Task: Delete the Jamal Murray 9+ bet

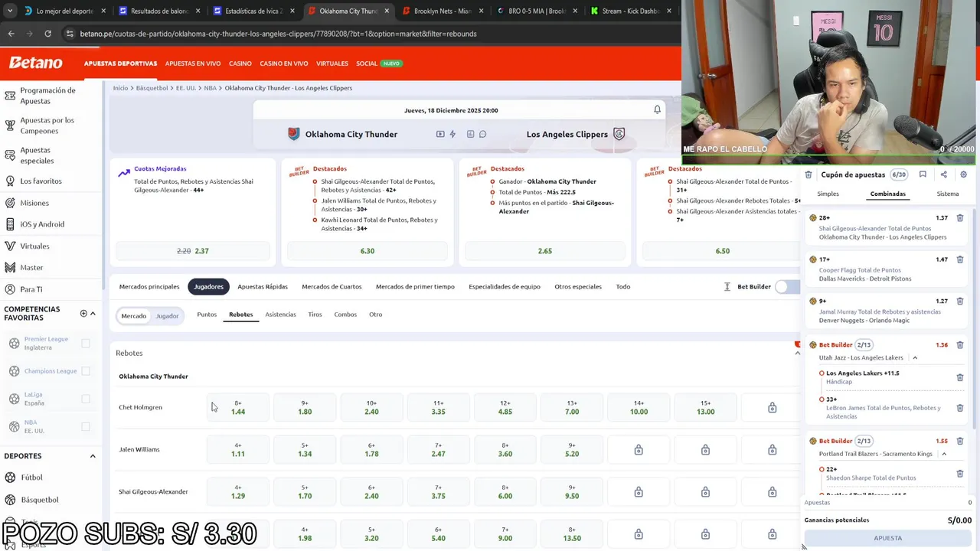Action: pyautogui.click(x=960, y=301)
